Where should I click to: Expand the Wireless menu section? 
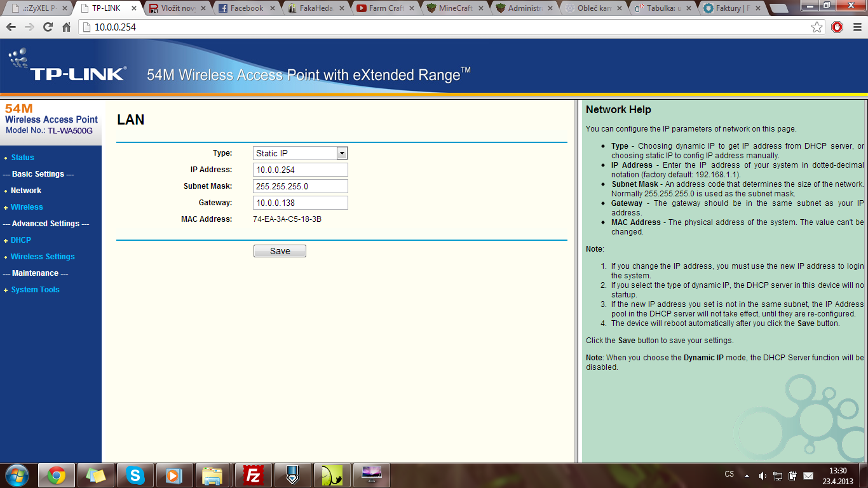pyautogui.click(x=27, y=207)
